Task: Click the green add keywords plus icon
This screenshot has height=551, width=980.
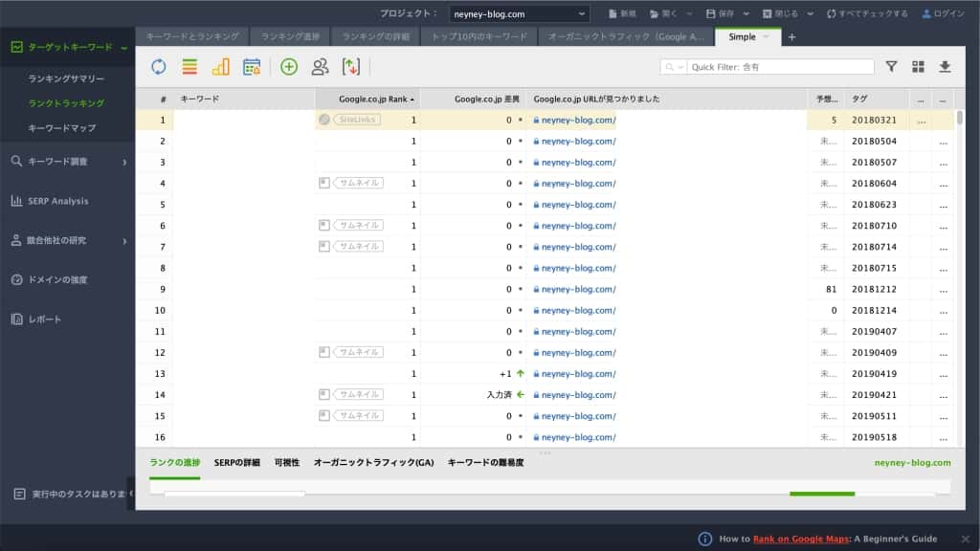Action: (289, 67)
